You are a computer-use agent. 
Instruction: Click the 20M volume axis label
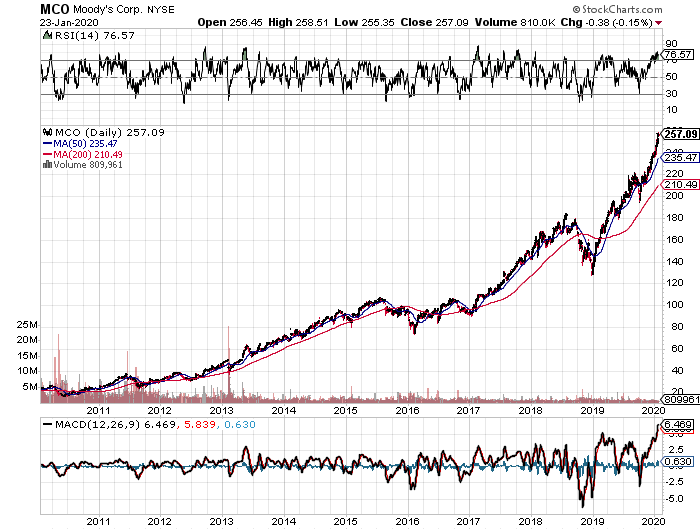27,340
